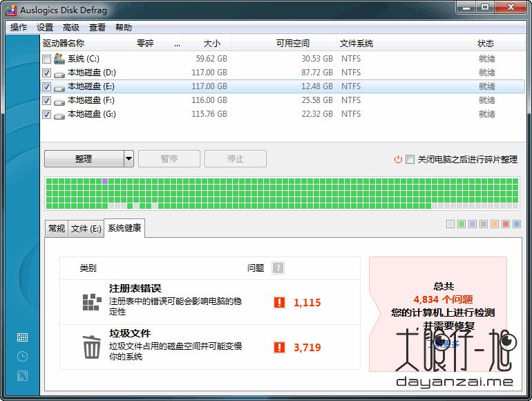Click the 12.48 GB free space cell
The image size is (532, 401).
pyautogui.click(x=317, y=86)
